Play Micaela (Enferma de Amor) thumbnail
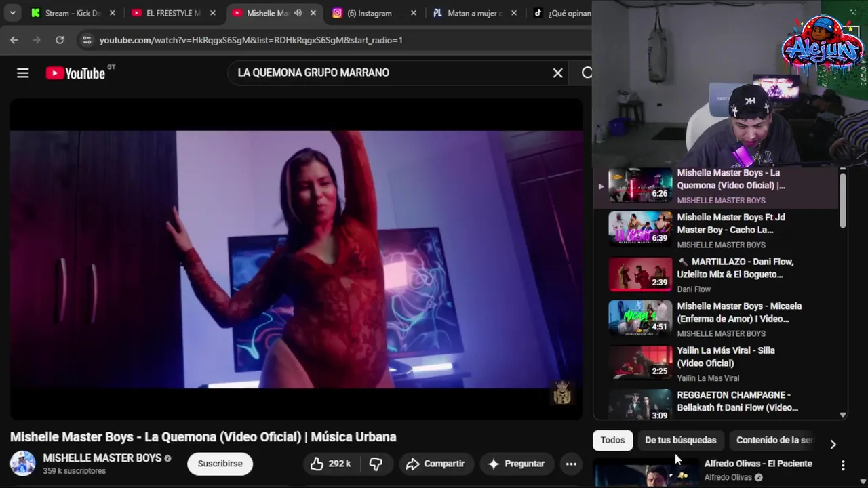 pos(640,317)
